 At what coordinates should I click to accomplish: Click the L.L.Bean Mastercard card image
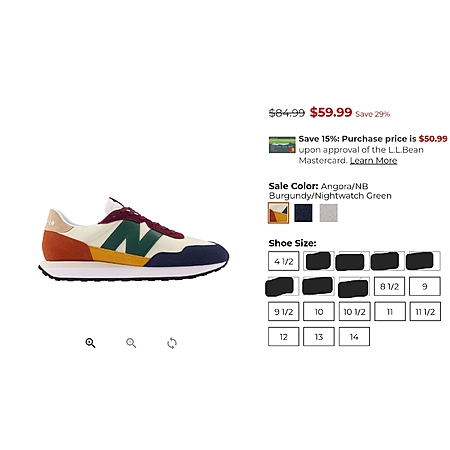pyautogui.click(x=282, y=145)
